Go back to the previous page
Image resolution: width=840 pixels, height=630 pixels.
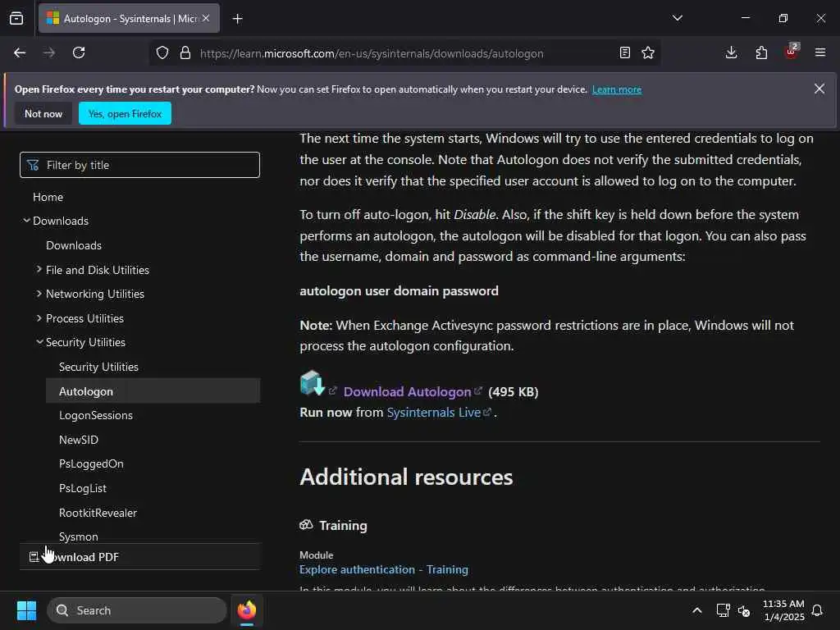point(20,52)
